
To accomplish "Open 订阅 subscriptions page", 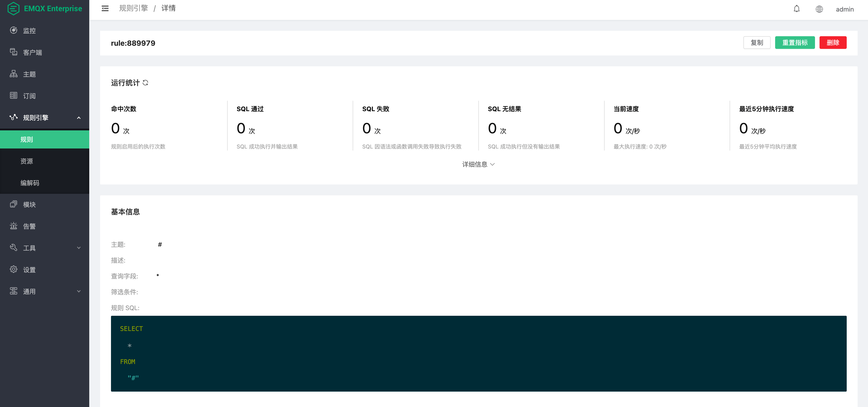I will coord(29,96).
